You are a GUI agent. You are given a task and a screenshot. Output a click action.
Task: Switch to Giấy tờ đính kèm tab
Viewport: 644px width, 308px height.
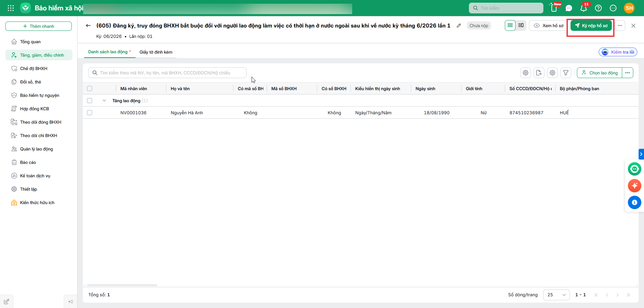pyautogui.click(x=156, y=52)
